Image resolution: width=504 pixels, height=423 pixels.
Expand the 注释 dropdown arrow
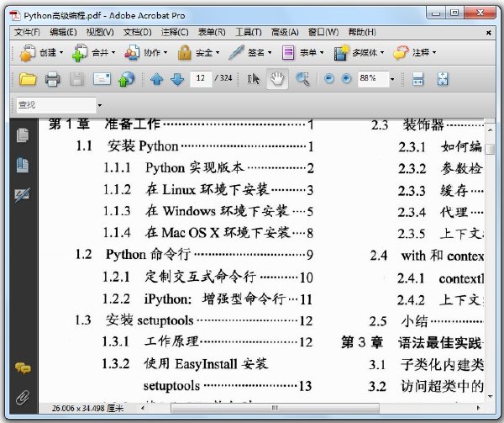[434, 52]
